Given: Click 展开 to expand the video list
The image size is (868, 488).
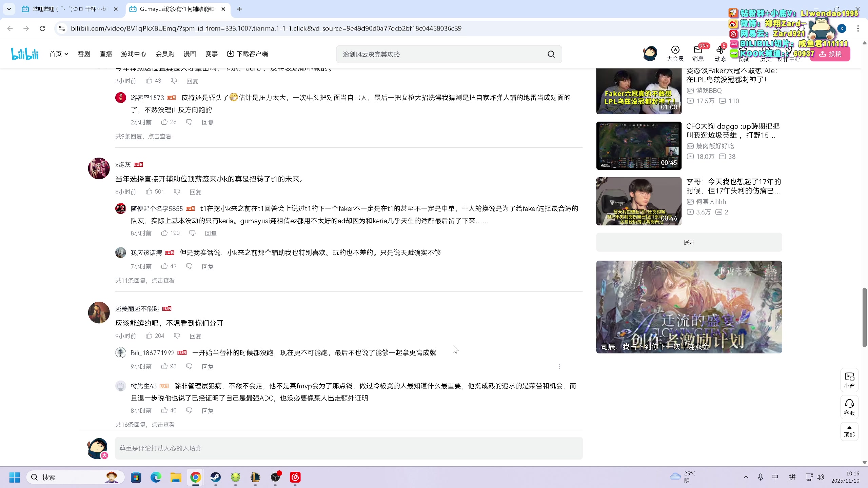Looking at the screenshot, I should (x=689, y=242).
